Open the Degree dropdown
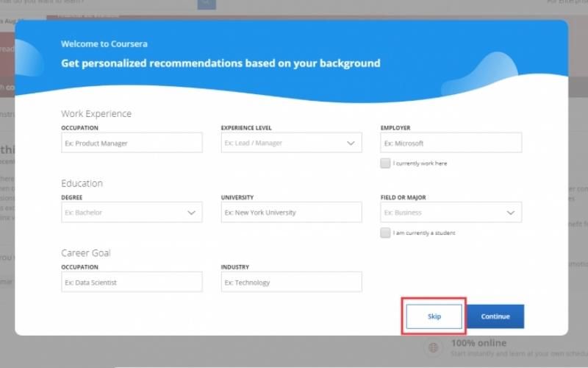 (x=132, y=212)
